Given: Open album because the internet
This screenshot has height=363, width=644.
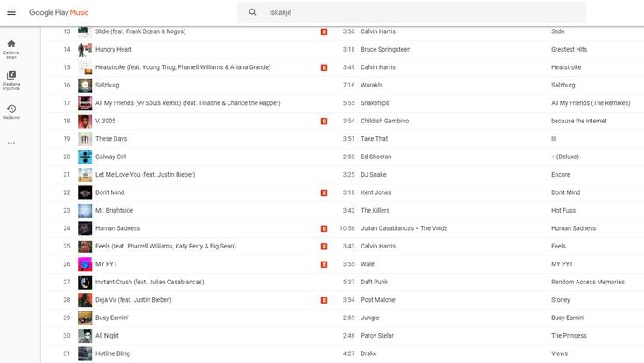Looking at the screenshot, I should click(x=579, y=121).
